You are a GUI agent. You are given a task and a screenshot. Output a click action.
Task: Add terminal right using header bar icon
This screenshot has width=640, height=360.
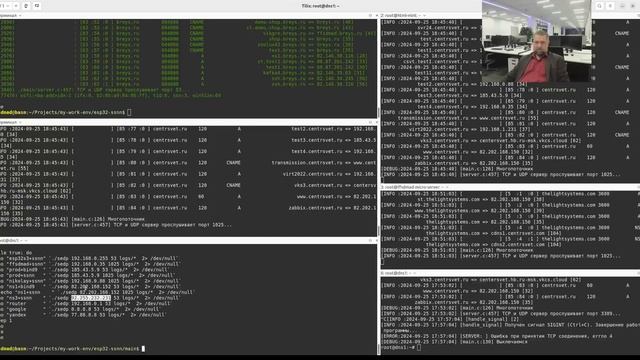click(27, 6)
